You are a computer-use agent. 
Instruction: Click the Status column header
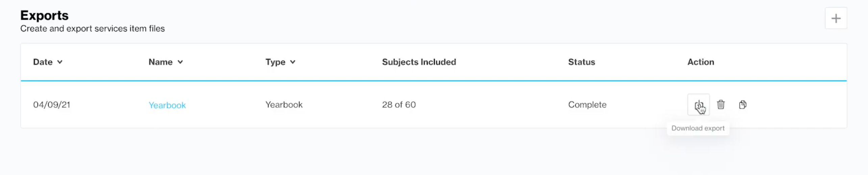click(581, 62)
